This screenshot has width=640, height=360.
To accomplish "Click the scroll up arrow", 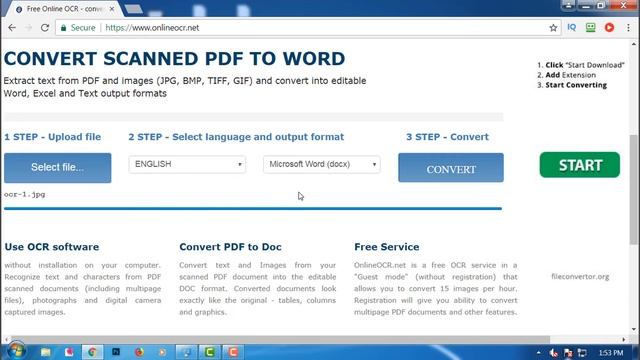I will point(634,44).
